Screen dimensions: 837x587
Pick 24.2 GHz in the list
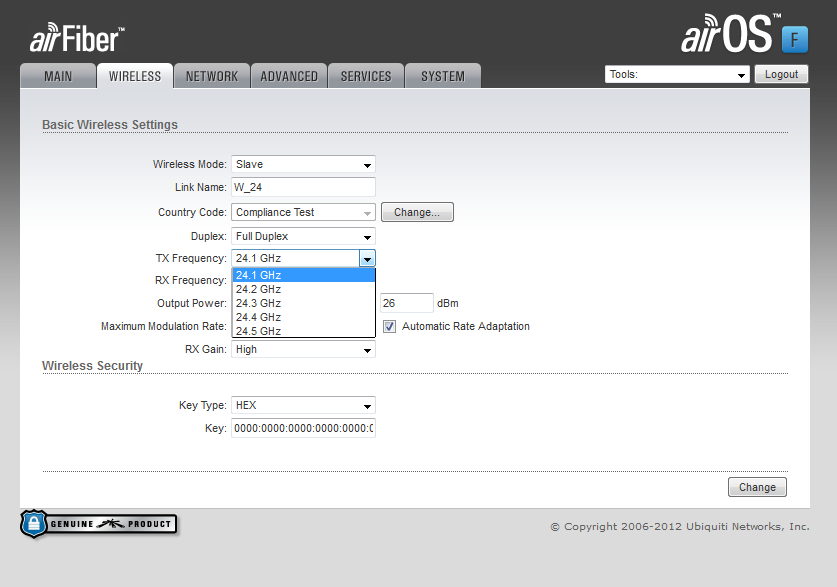tap(303, 289)
